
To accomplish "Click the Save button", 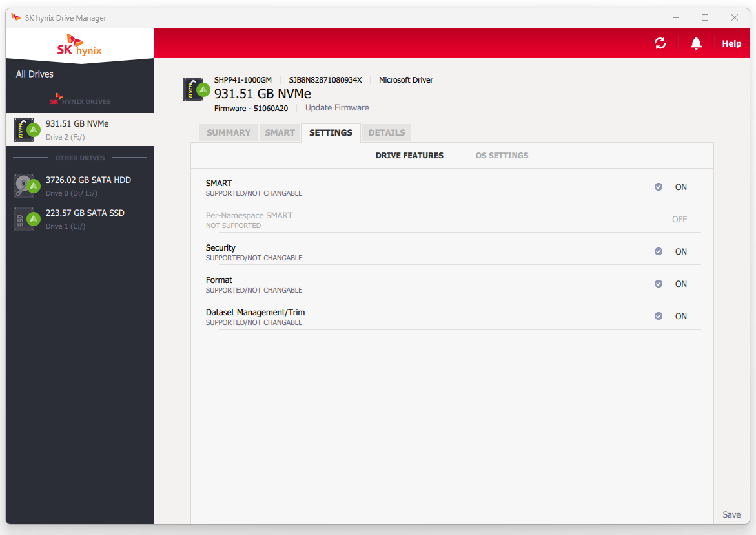I will [x=731, y=515].
